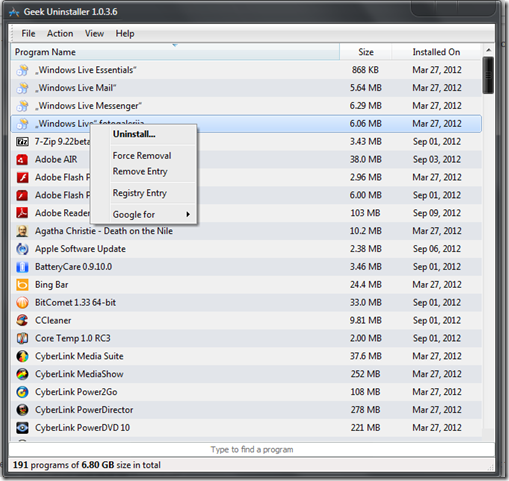Click the Sep 03, 2012 install date
Image resolution: width=509 pixels, height=481 pixels.
click(437, 160)
